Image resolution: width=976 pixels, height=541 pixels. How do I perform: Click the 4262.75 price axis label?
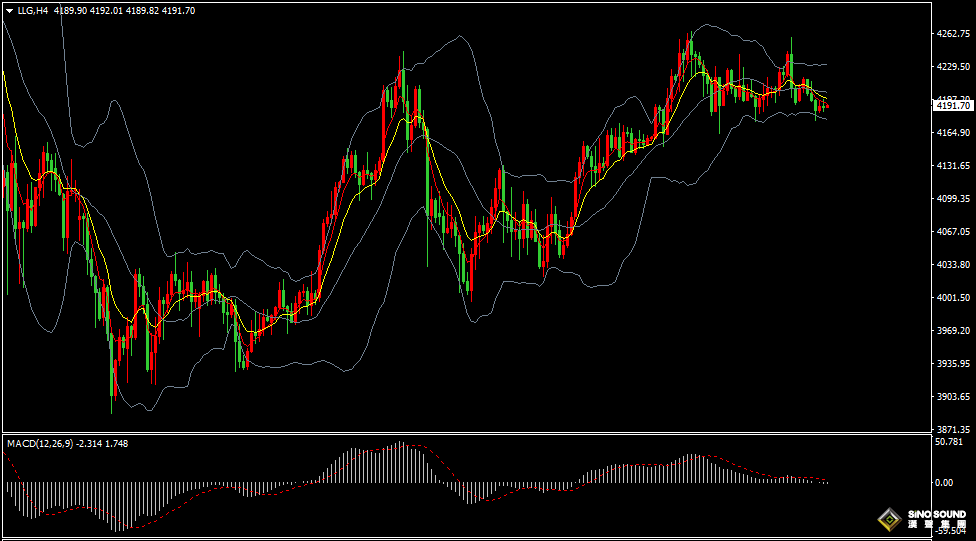tap(952, 34)
